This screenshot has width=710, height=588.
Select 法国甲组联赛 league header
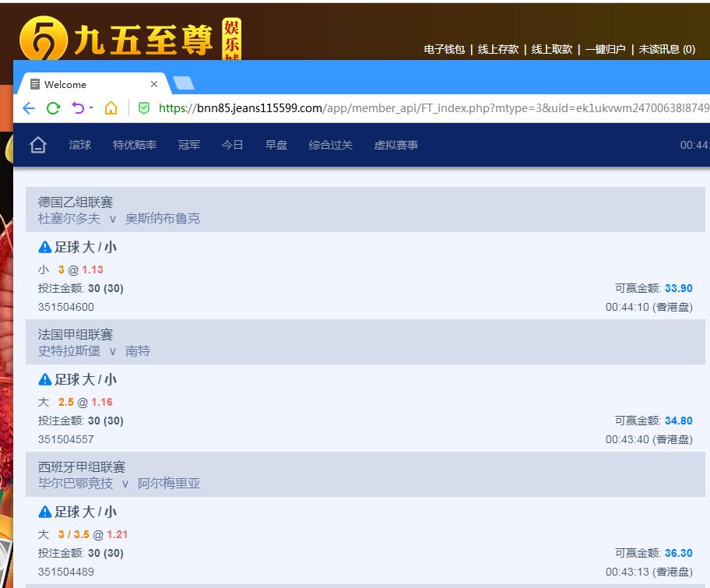pos(76,334)
